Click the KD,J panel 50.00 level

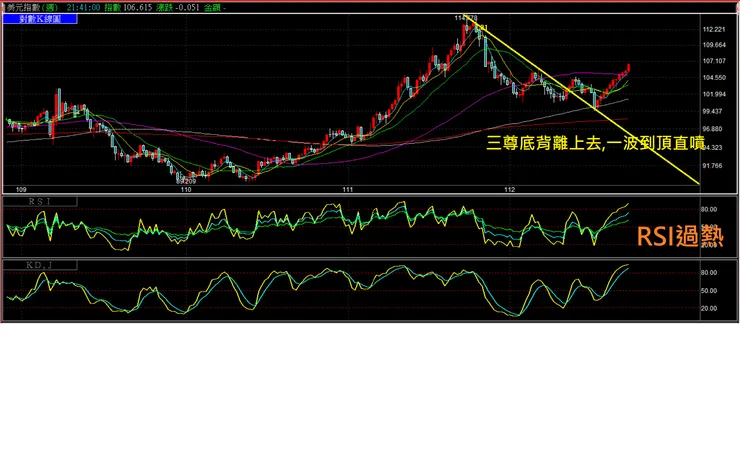click(709, 291)
